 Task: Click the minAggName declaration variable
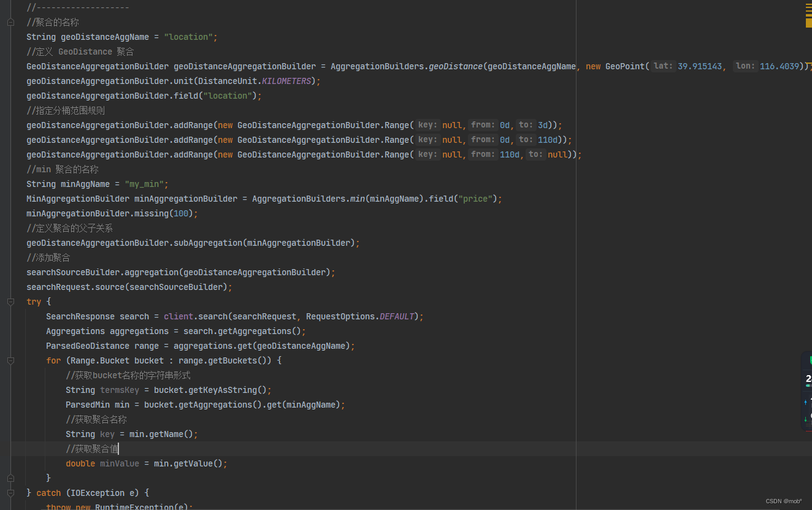point(85,184)
